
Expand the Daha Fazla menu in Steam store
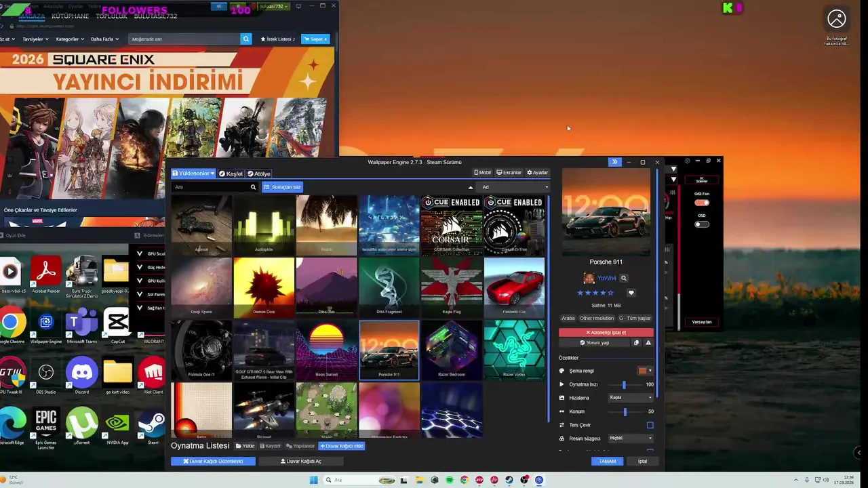(104, 39)
